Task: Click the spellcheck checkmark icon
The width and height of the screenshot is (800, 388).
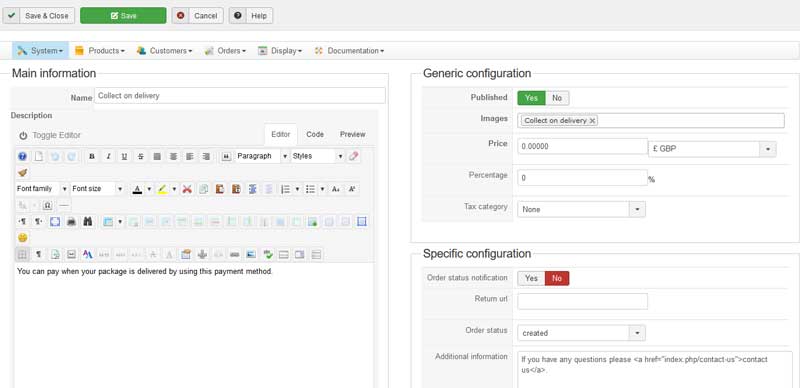Action: tap(267, 254)
